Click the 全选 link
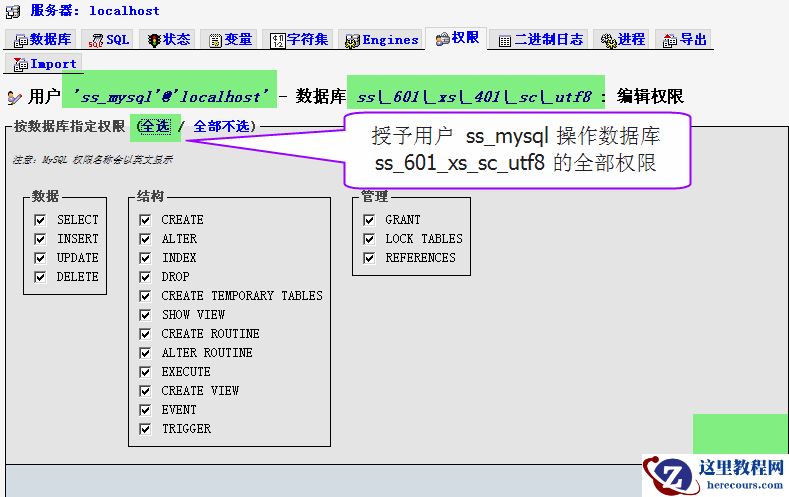Screen dimensions: 789x497 155,126
